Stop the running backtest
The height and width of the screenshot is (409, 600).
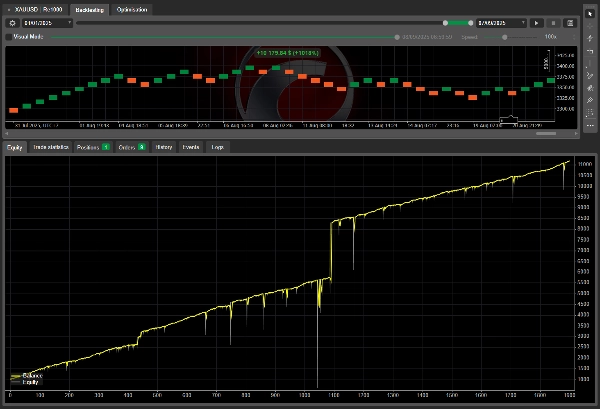553,22
